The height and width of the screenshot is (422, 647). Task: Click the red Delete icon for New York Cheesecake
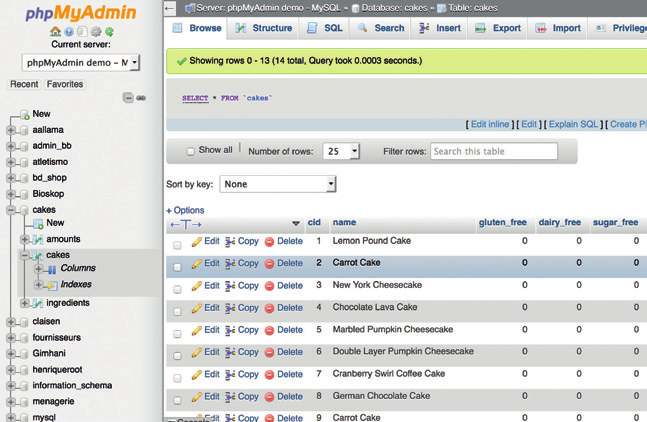[x=269, y=286]
